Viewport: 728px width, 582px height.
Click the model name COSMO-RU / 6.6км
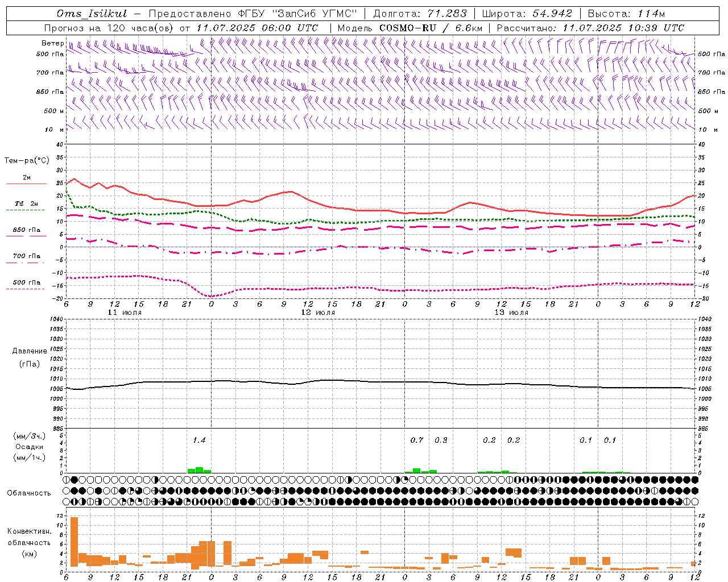click(431, 28)
